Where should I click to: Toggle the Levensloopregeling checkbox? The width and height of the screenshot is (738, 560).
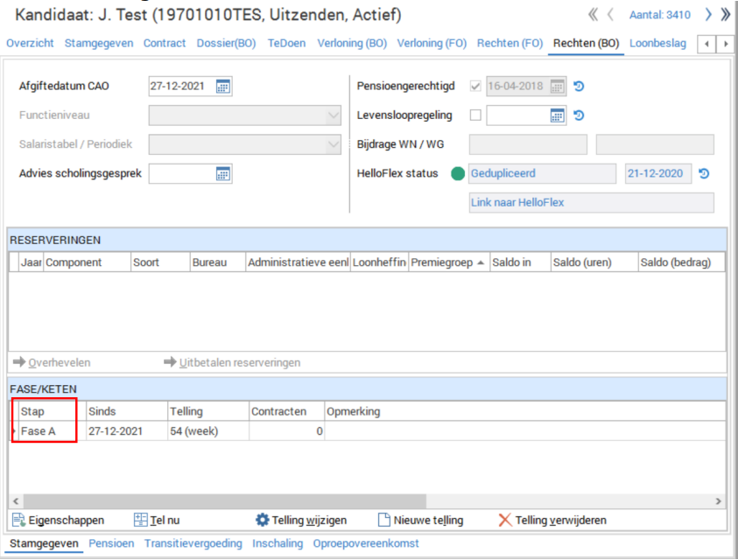coord(475,115)
